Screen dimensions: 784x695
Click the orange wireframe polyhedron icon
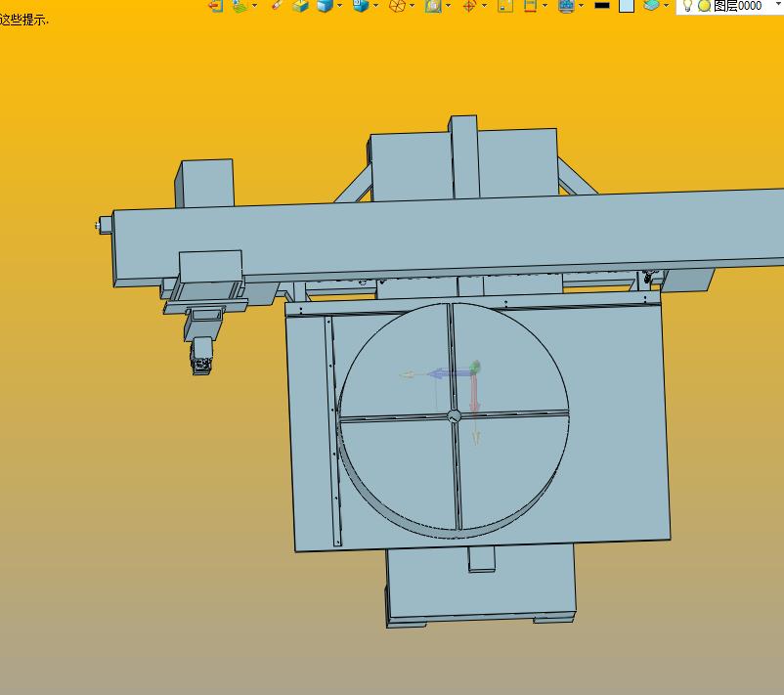click(397, 6)
